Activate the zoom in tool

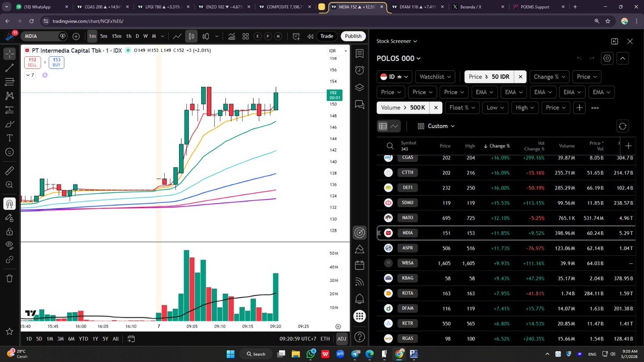pos(9,185)
